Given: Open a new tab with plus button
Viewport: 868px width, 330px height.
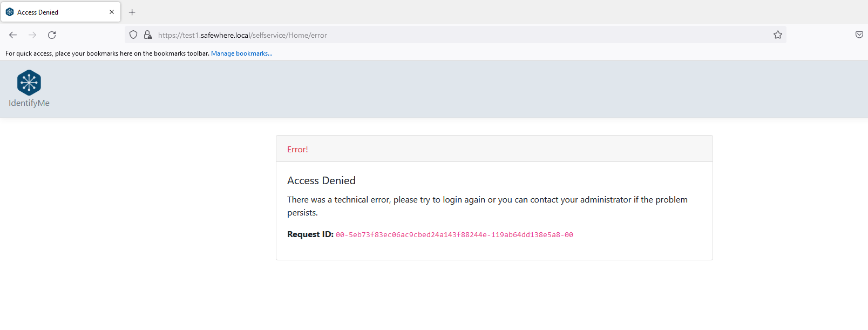Looking at the screenshot, I should 132,12.
